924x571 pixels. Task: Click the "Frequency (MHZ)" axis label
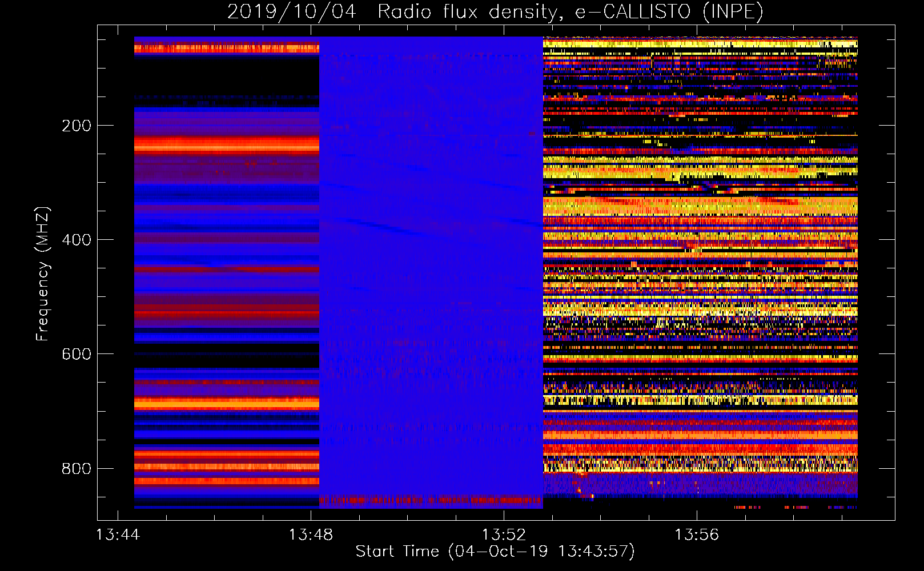[43, 274]
